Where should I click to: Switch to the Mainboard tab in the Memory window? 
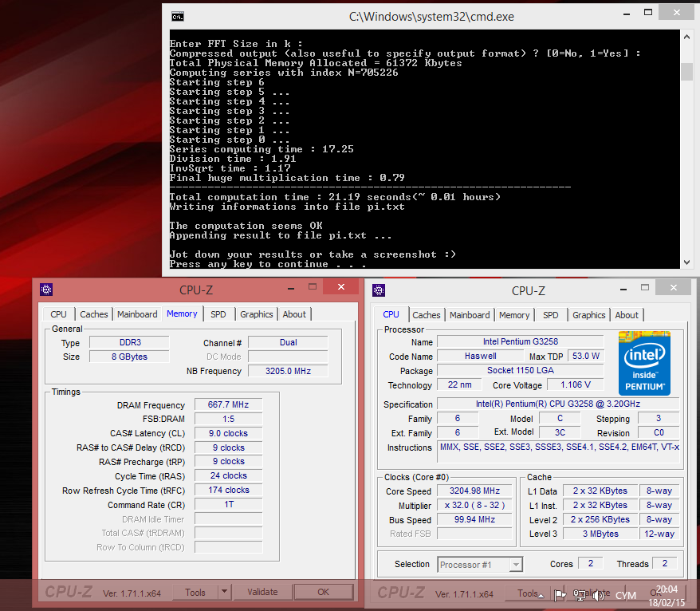137,314
